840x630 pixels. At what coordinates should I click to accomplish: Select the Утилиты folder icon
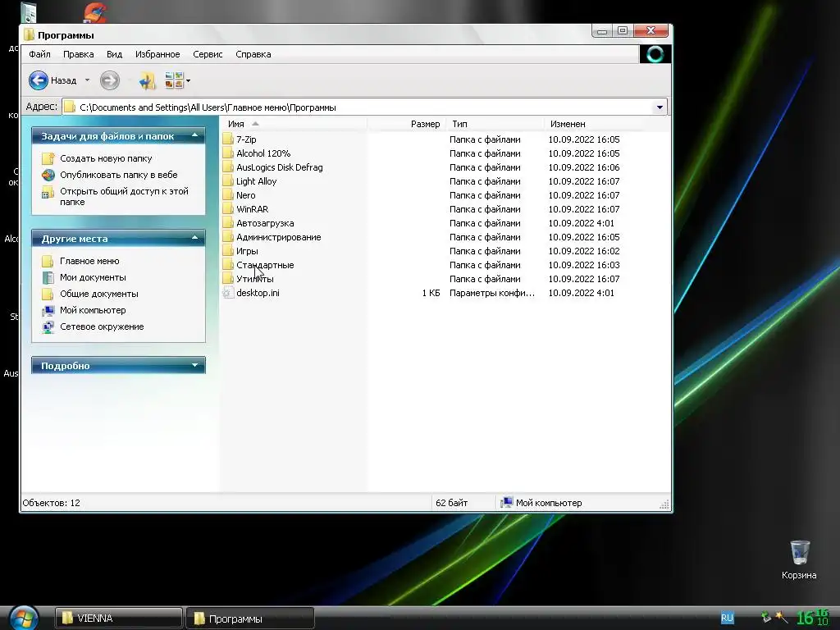tap(228, 279)
